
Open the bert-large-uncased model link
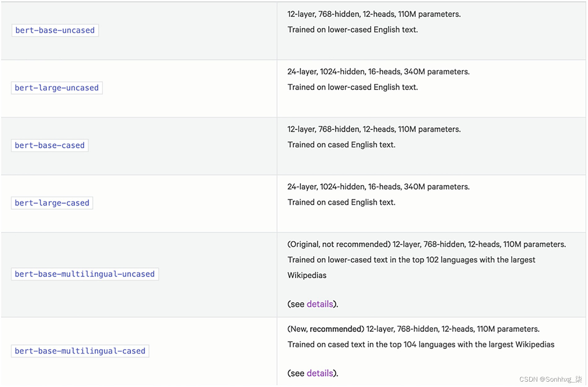coord(57,87)
